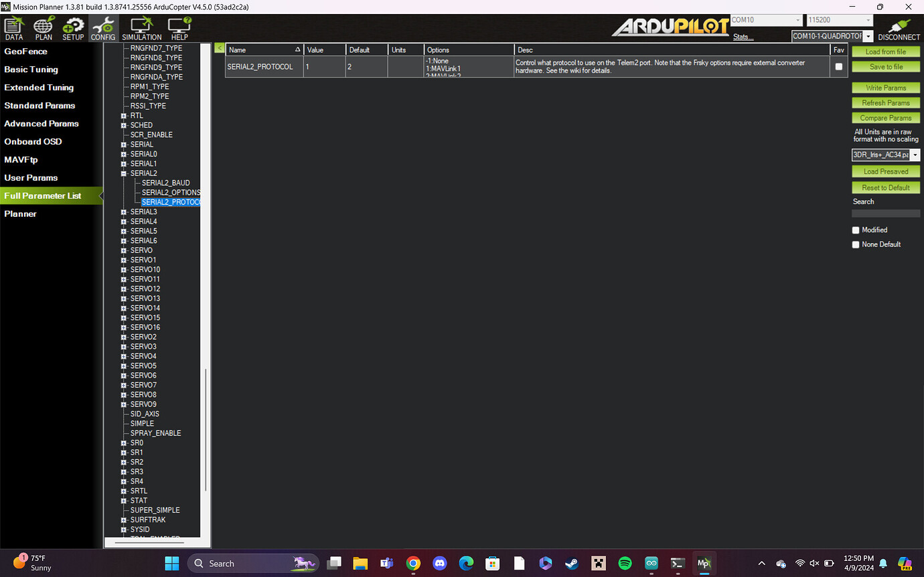Open Spotify from the taskbar
The image size is (924, 577).
point(625,564)
